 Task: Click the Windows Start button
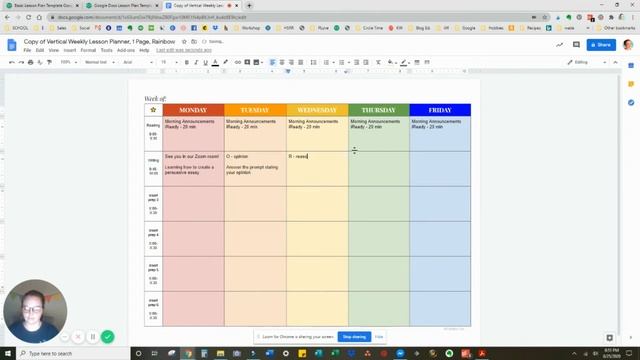pyautogui.click(x=8, y=353)
